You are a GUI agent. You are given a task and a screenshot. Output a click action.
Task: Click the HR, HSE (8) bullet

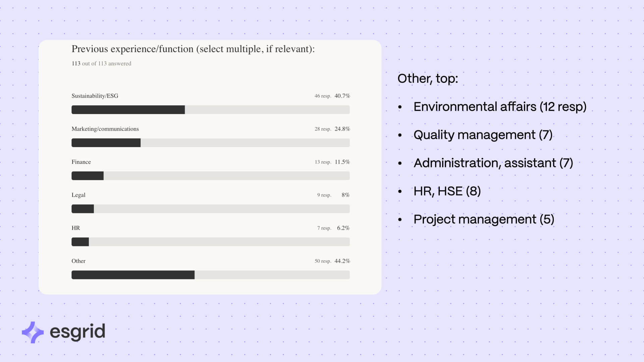[447, 191]
